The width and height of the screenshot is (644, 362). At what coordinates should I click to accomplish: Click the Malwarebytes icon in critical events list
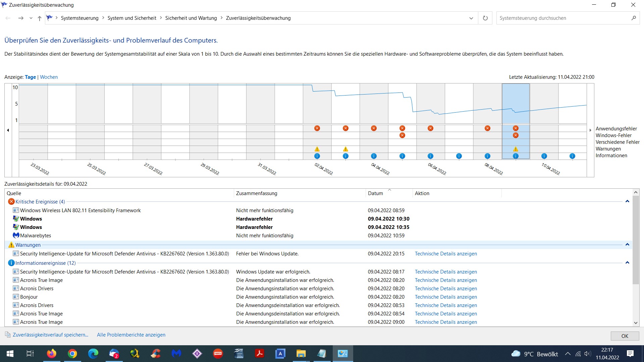(x=16, y=235)
